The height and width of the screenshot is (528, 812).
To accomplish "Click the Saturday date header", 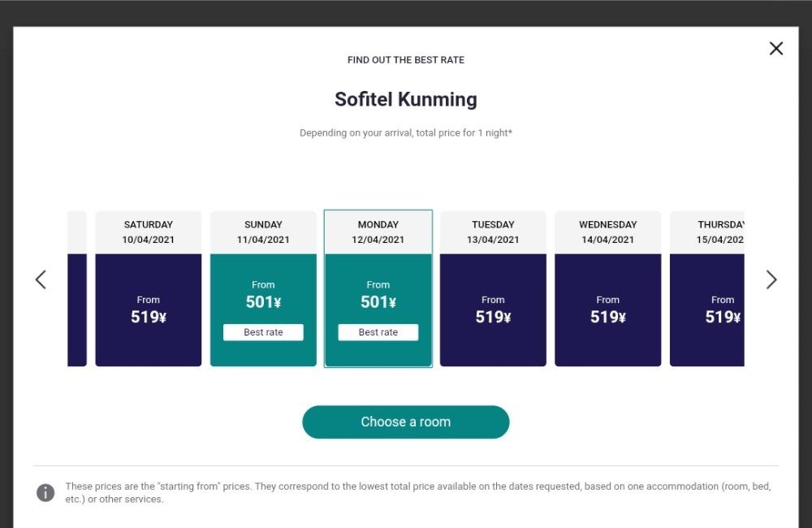I will 148,232.
